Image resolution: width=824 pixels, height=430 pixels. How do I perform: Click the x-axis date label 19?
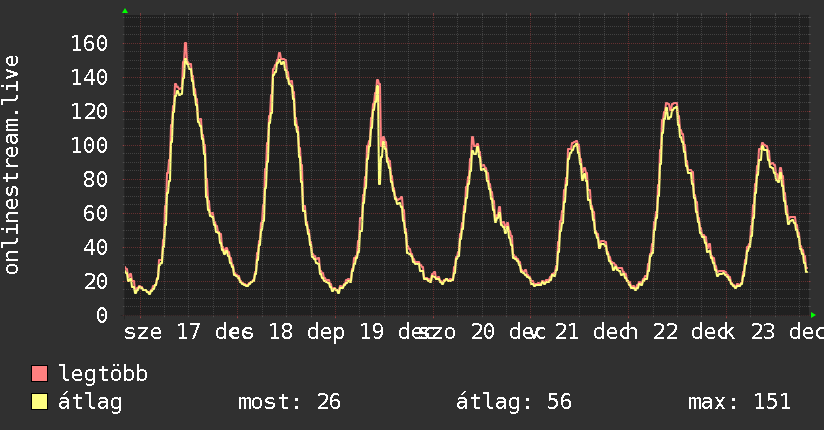click(x=372, y=332)
